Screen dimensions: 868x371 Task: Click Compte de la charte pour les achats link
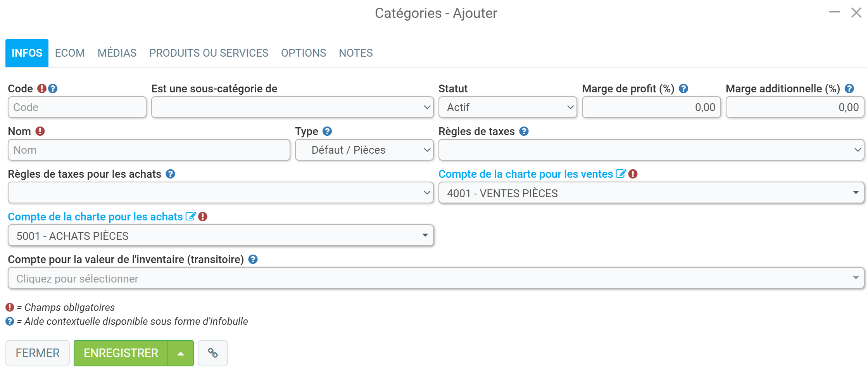[95, 217]
